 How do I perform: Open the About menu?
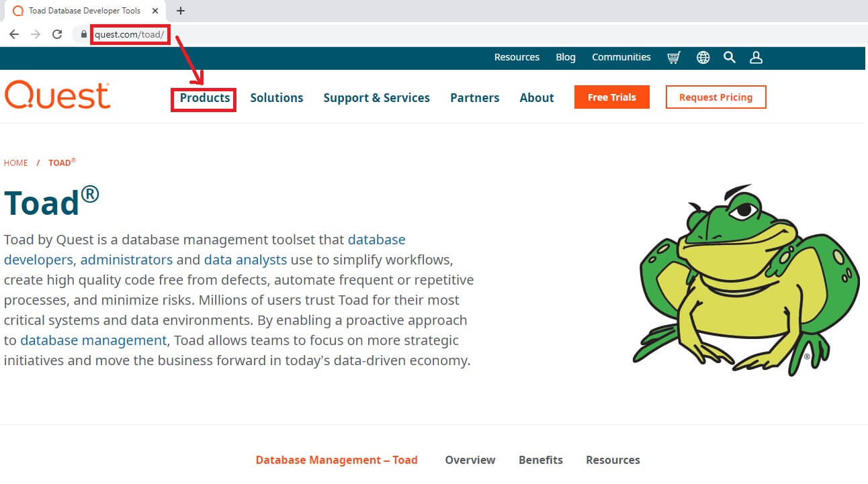tap(537, 98)
